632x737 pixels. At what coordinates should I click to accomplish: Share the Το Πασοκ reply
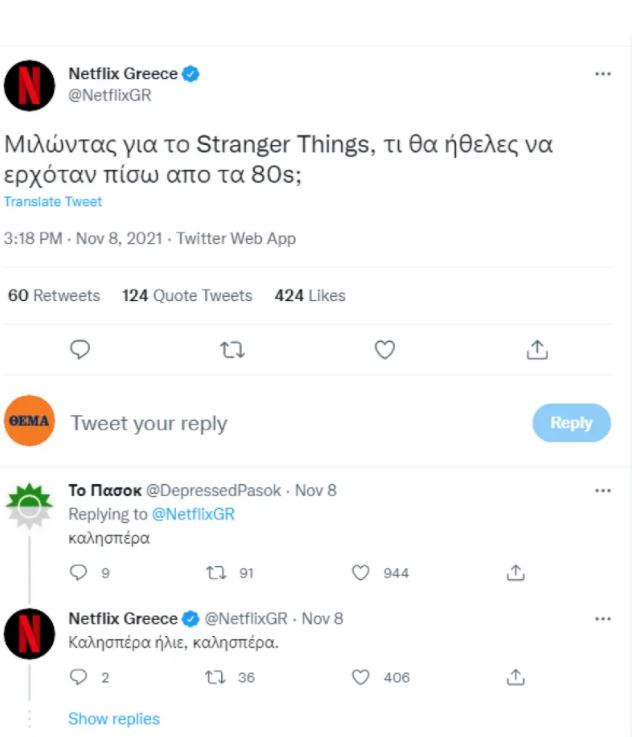click(516, 573)
